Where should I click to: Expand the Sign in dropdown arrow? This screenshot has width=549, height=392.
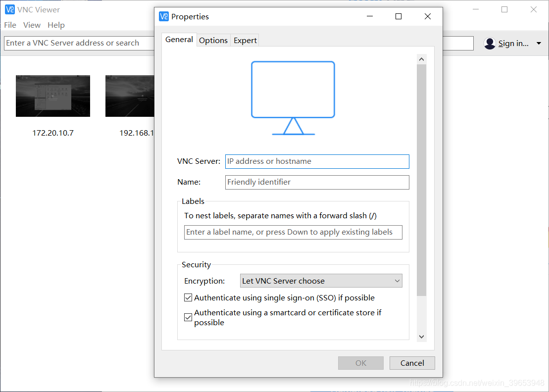pyautogui.click(x=539, y=44)
